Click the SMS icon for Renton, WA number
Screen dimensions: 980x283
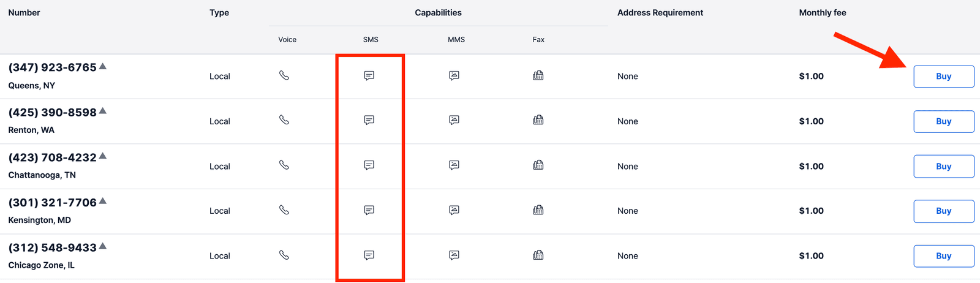click(x=369, y=120)
